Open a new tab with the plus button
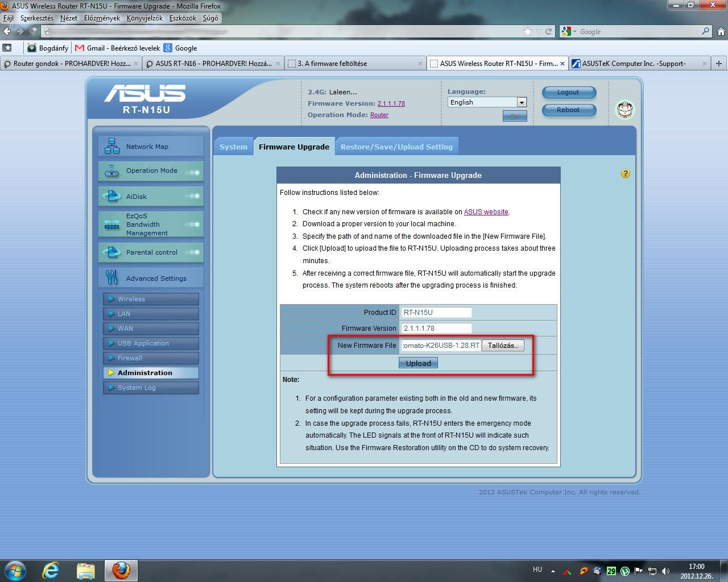The height and width of the screenshot is (582, 728). pyautogui.click(x=719, y=64)
